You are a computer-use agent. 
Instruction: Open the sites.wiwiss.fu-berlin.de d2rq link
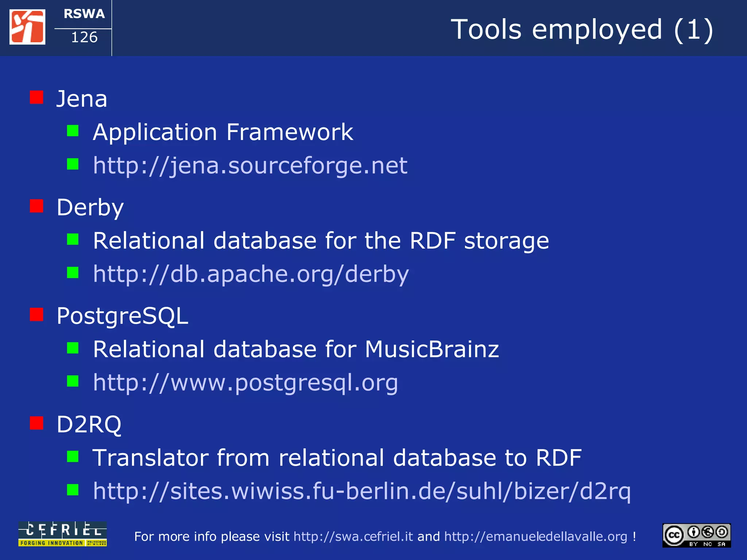point(362,491)
